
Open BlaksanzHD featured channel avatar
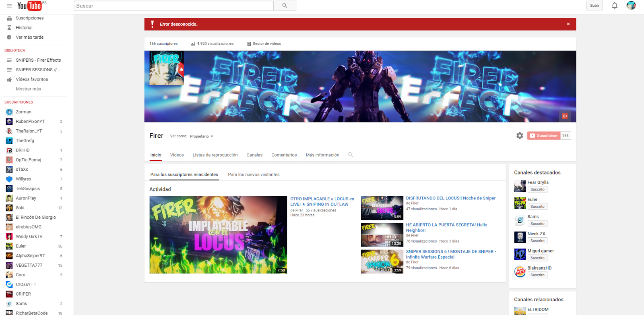point(520,271)
